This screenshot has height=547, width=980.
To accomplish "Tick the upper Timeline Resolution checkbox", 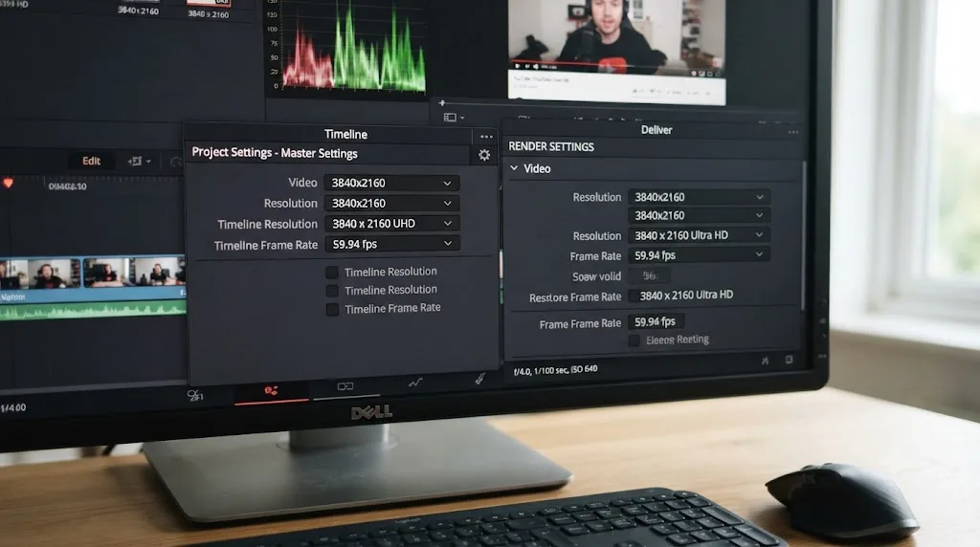I will [332, 273].
